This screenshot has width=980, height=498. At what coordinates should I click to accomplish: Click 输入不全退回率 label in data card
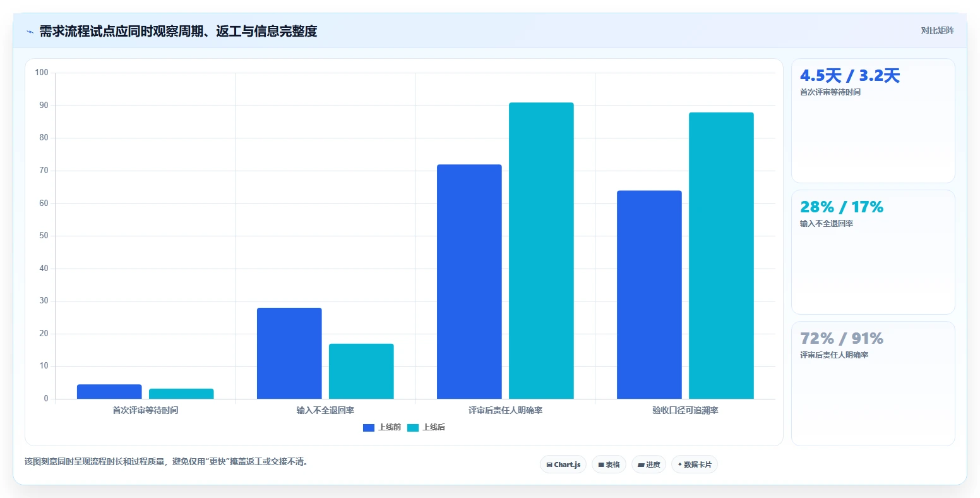[x=827, y=224]
